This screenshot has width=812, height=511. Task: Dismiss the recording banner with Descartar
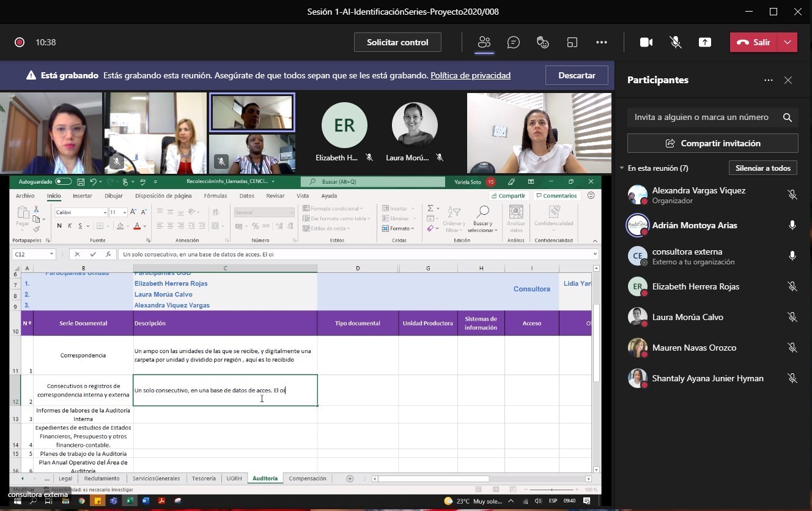577,76
